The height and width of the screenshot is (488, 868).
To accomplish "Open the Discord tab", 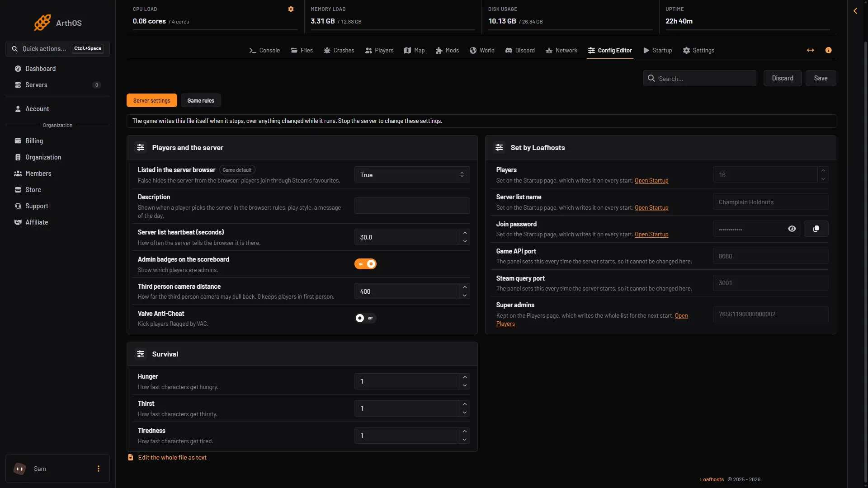I will [x=520, y=50].
